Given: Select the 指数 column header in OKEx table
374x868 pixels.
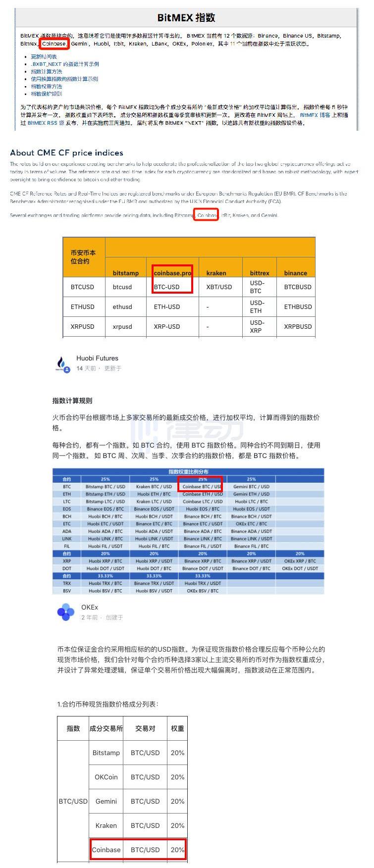Looking at the screenshot, I should click(x=73, y=728).
